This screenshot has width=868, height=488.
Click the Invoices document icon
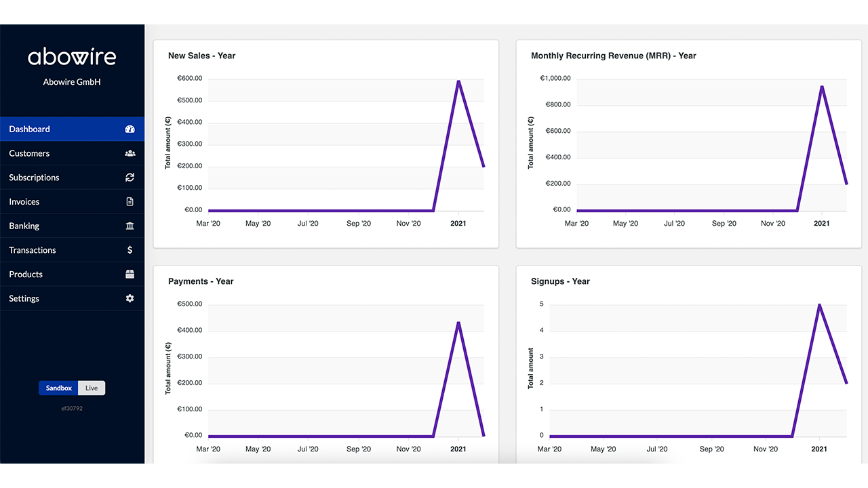pos(130,202)
